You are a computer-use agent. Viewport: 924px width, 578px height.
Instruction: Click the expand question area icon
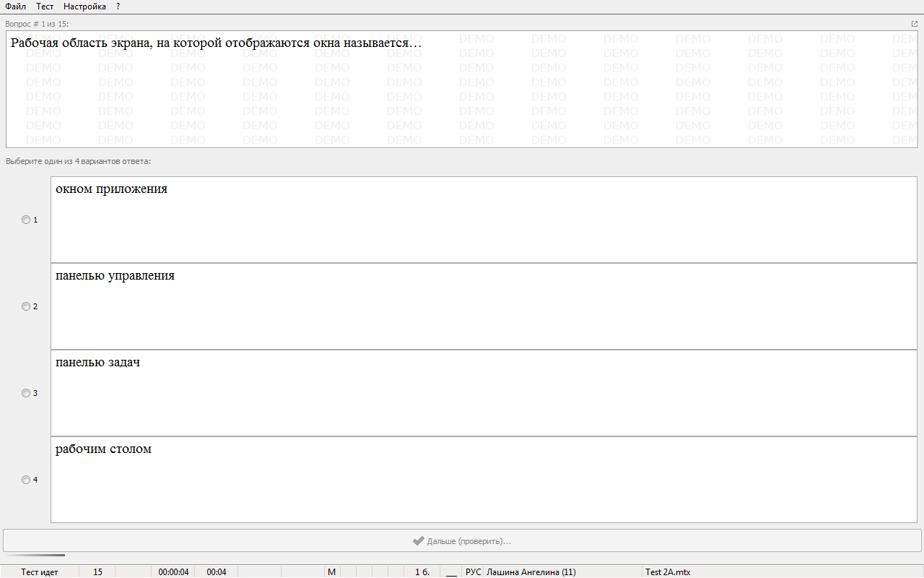[915, 24]
